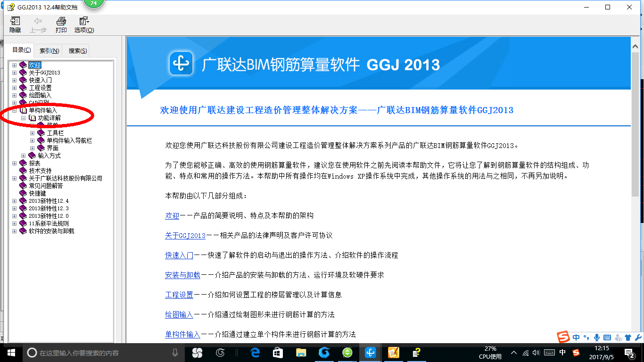Switch to the 索引 index tab
Viewport: 644px width, 362px height.
(49, 51)
